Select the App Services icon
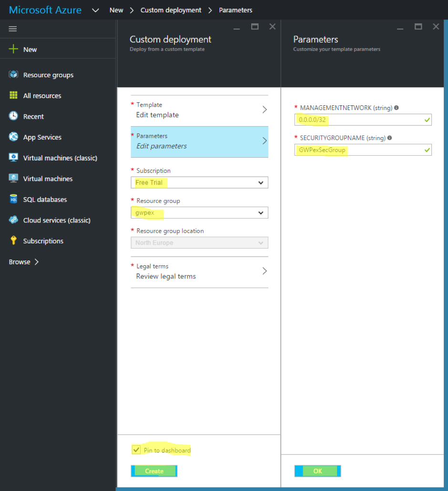This screenshot has height=491, width=448. point(13,137)
